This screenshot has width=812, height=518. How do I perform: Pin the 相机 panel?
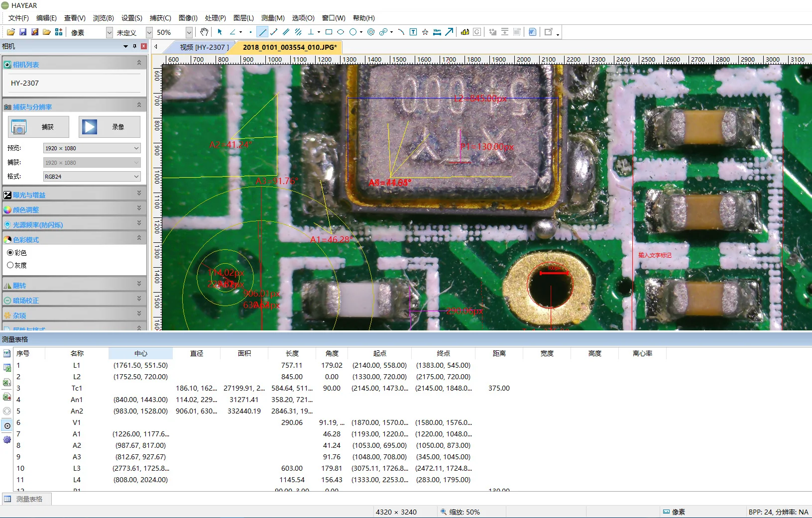click(134, 46)
